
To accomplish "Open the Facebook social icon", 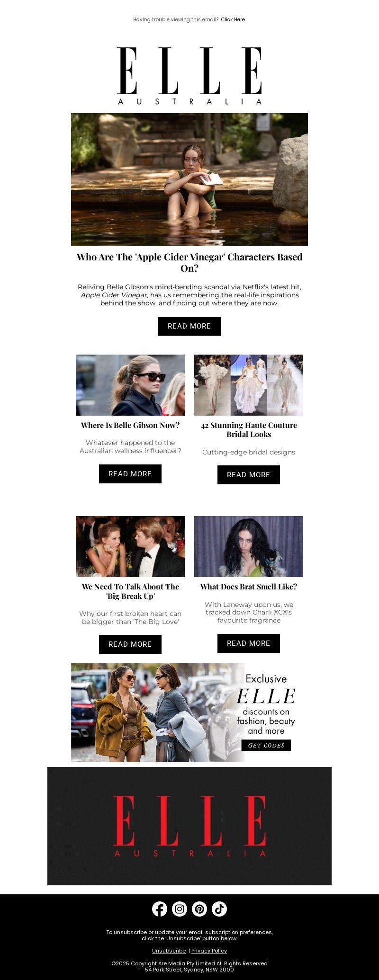I will click(160, 909).
